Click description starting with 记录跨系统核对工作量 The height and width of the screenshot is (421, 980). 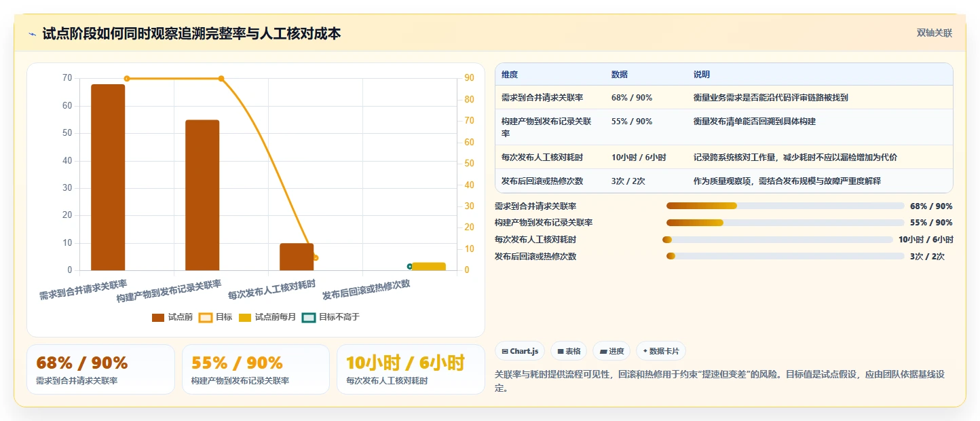click(795, 157)
